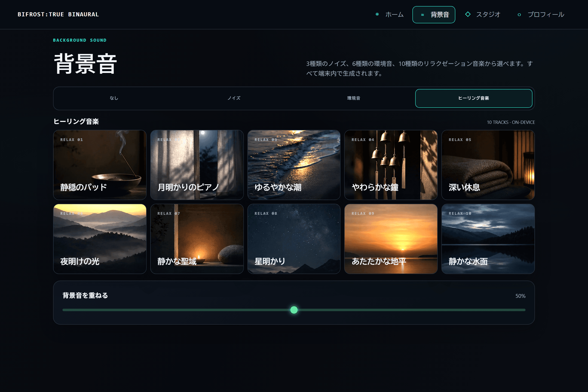Pick the 夜明けの光 track card
Screen dimensions: 588x392
click(x=100, y=239)
